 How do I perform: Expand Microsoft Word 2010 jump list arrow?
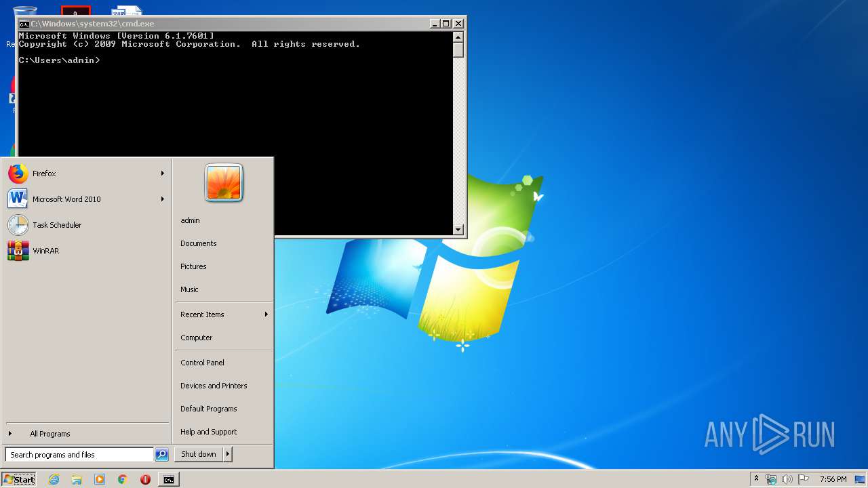[163, 199]
